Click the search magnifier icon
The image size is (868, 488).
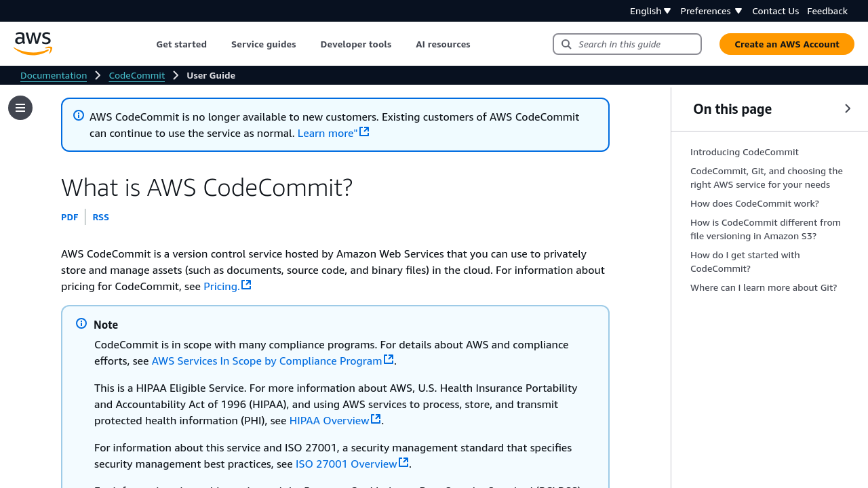[566, 44]
